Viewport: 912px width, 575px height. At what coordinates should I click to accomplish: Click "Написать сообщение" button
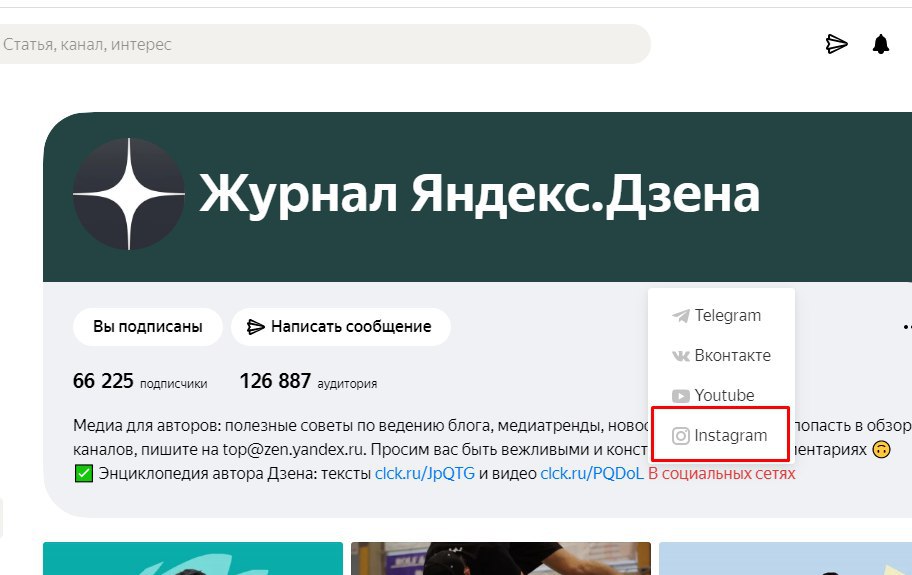[341, 327]
